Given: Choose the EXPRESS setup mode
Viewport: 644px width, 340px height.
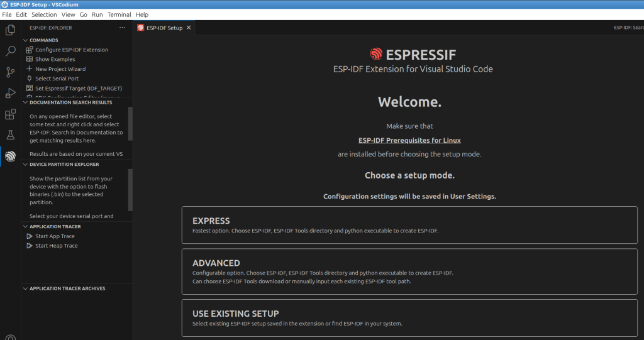Looking at the screenshot, I should [x=409, y=225].
